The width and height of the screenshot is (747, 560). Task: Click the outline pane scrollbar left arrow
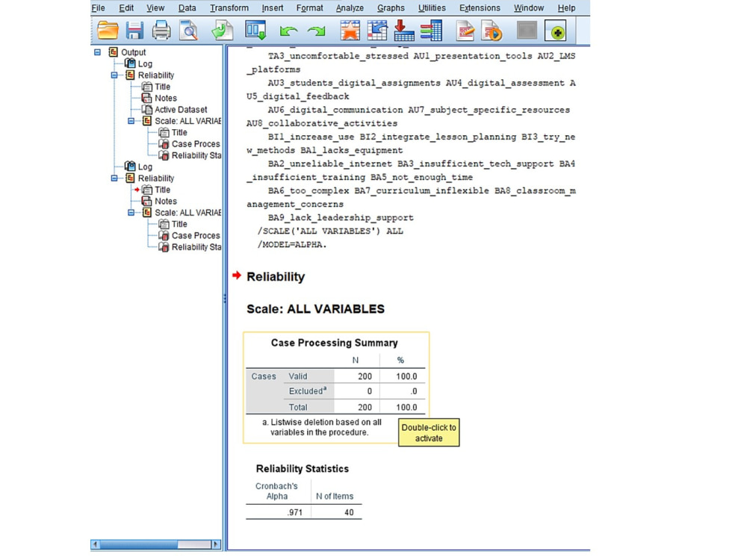[x=96, y=544]
